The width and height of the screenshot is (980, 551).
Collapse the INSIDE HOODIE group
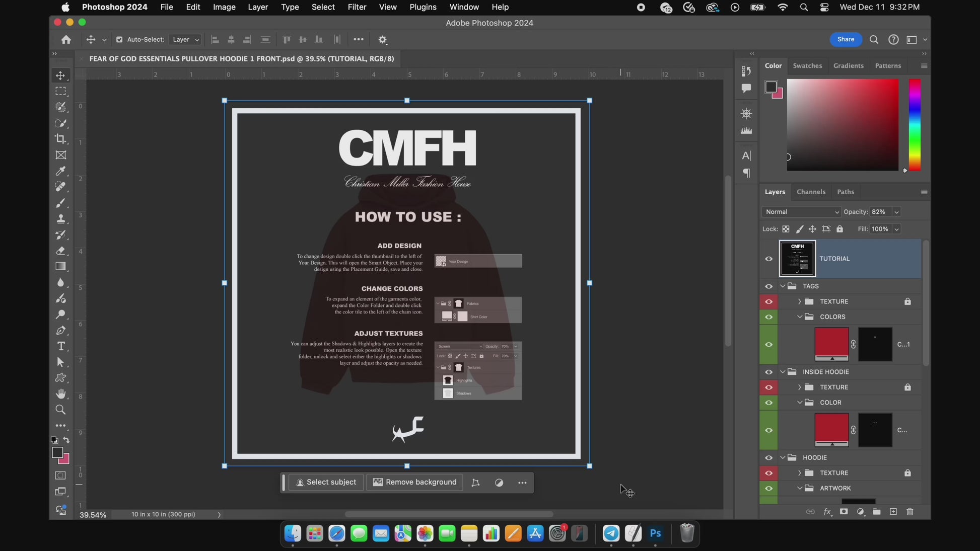783,372
